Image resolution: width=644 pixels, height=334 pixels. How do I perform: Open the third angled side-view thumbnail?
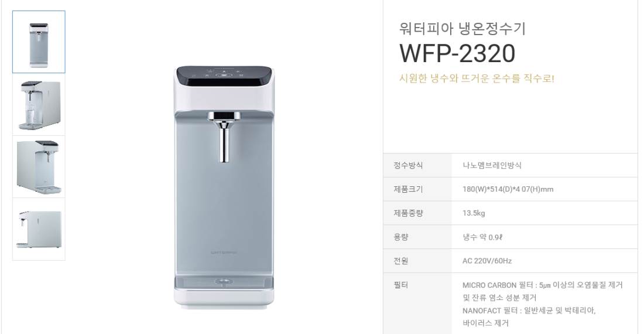coord(39,167)
